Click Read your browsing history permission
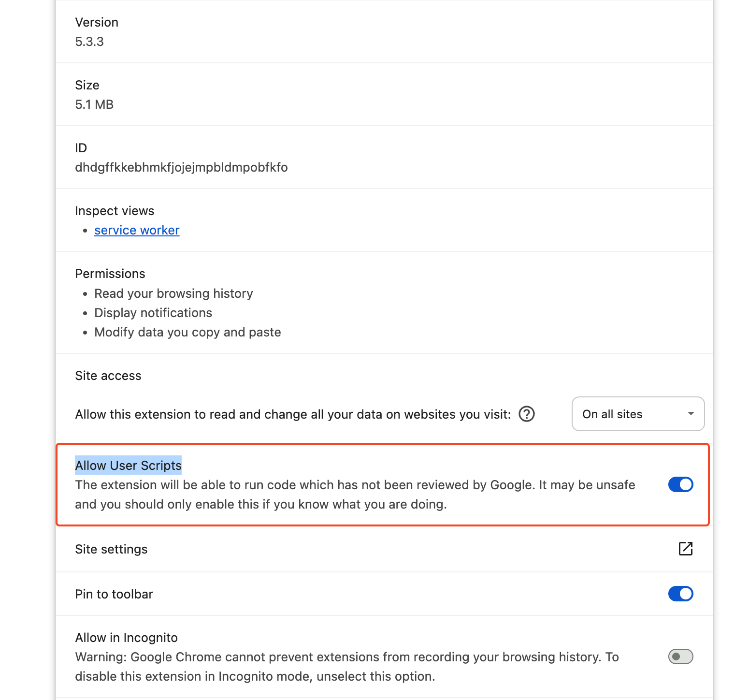The image size is (749, 700). (x=173, y=293)
